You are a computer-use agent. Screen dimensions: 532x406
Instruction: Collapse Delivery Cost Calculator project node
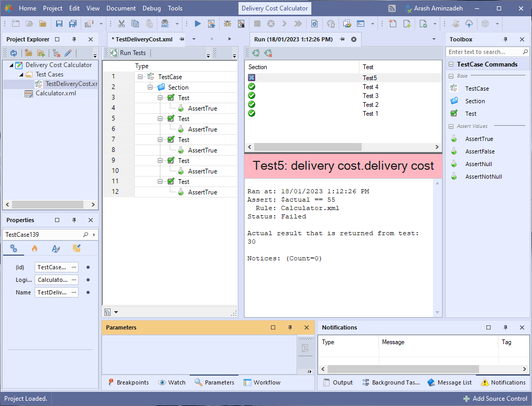[x=11, y=65]
